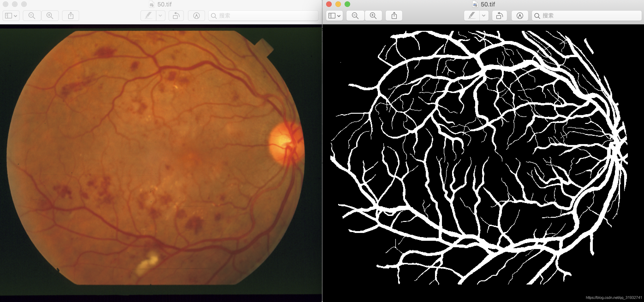Toggle markup toolbar in the right window
Screen dimensions: 644x302
520,16
